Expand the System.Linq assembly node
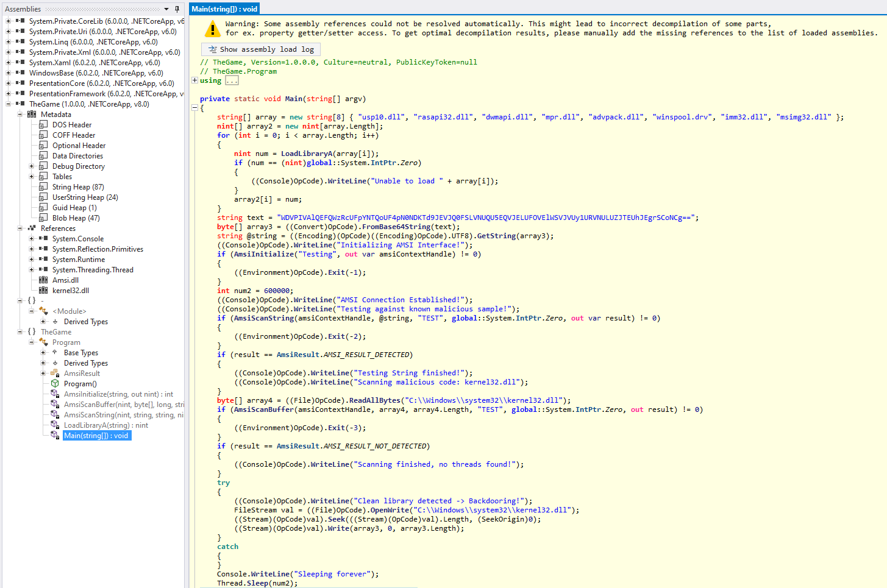The height and width of the screenshot is (588, 887). click(x=9, y=41)
